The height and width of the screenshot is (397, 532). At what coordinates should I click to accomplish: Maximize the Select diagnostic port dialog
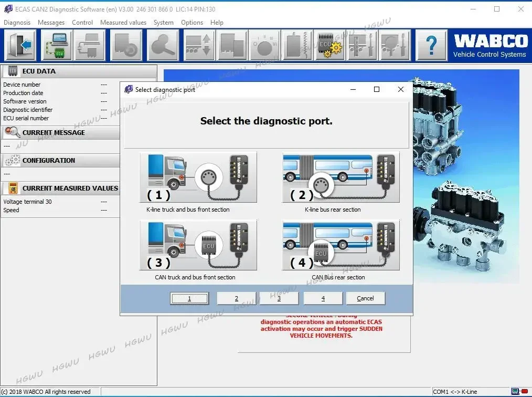(377, 89)
